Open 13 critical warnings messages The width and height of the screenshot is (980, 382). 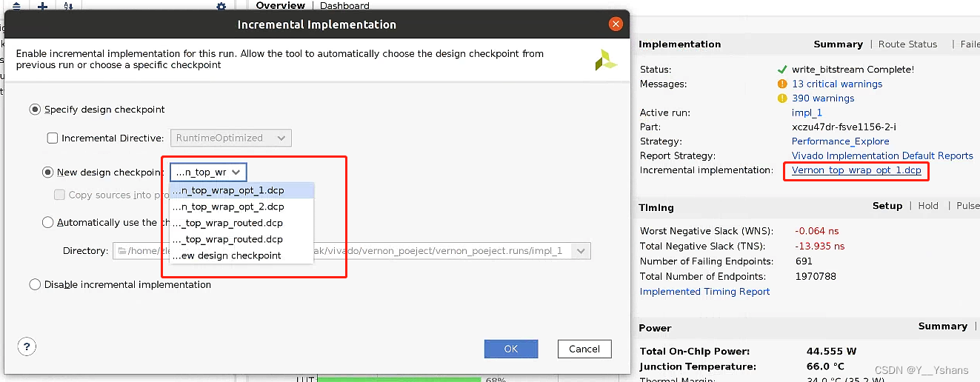[x=837, y=84]
